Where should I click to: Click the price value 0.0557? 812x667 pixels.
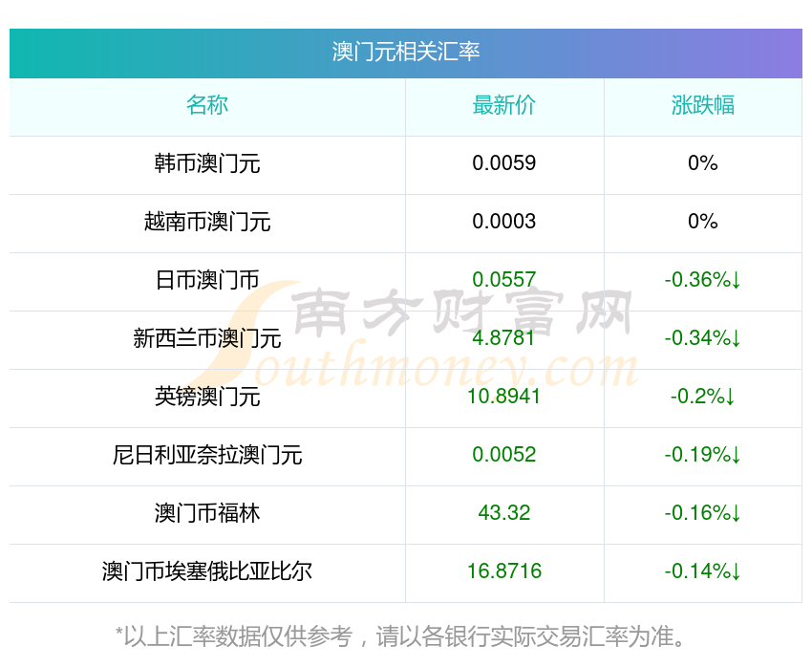click(503, 280)
